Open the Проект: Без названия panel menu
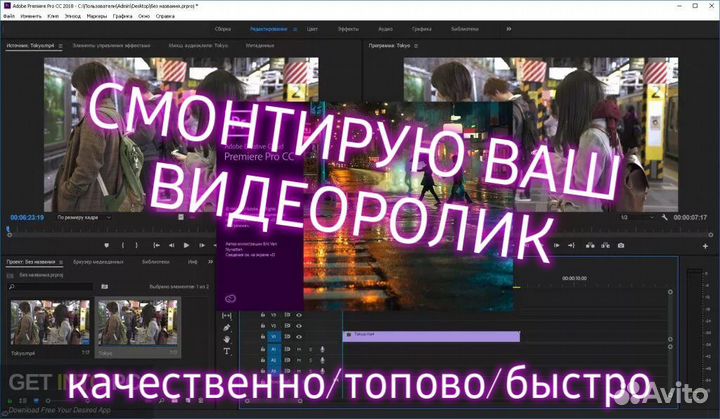 60,262
